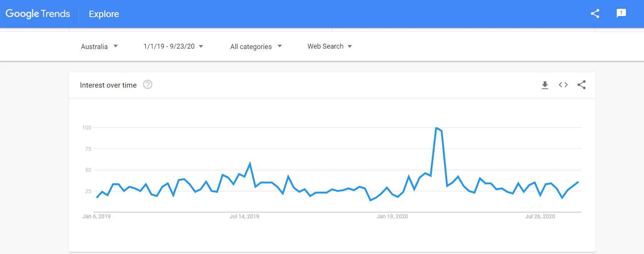
Task: Click the Jan 6, 2019 axis label
Action: pyautogui.click(x=97, y=216)
